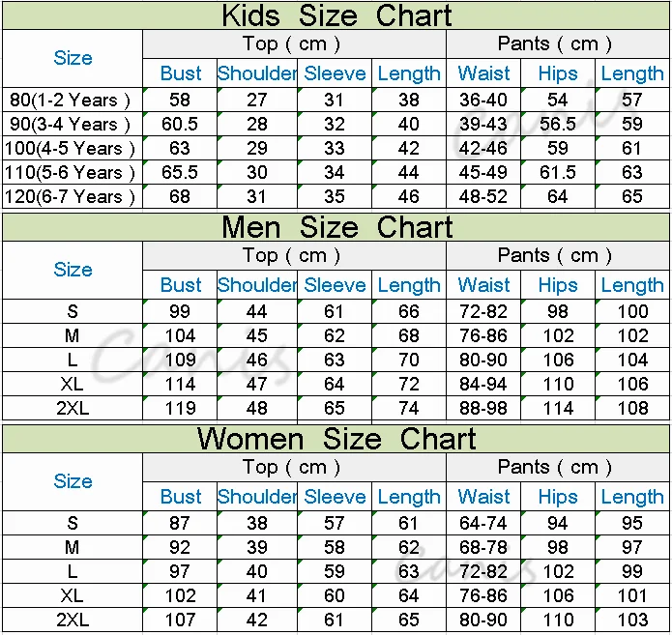Select the 80(1-2 Years) size row label
This screenshot has width=672, height=635.
pos(71,100)
